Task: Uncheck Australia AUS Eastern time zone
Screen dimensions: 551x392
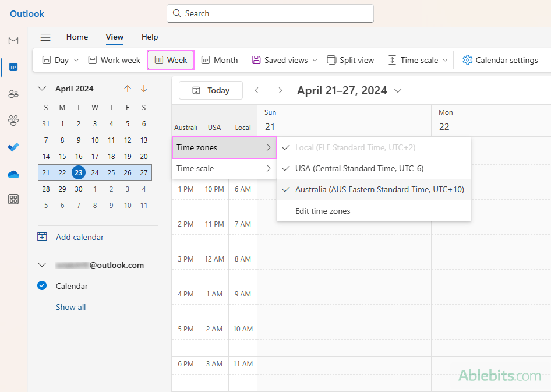Action: (374, 190)
